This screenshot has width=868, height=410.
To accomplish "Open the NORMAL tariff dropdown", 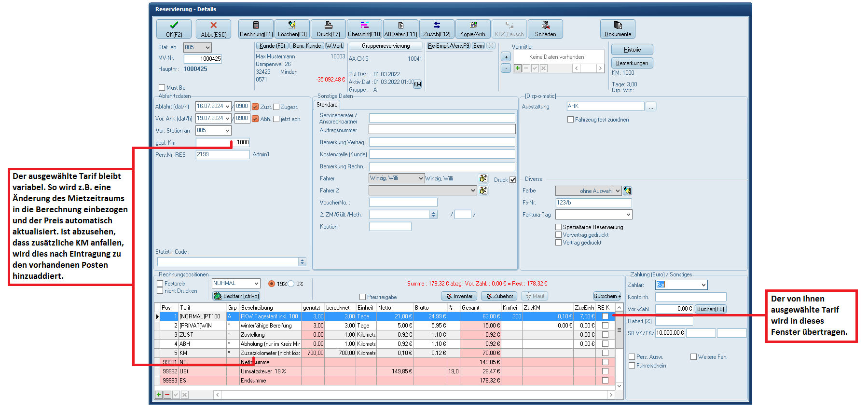I will pos(256,284).
